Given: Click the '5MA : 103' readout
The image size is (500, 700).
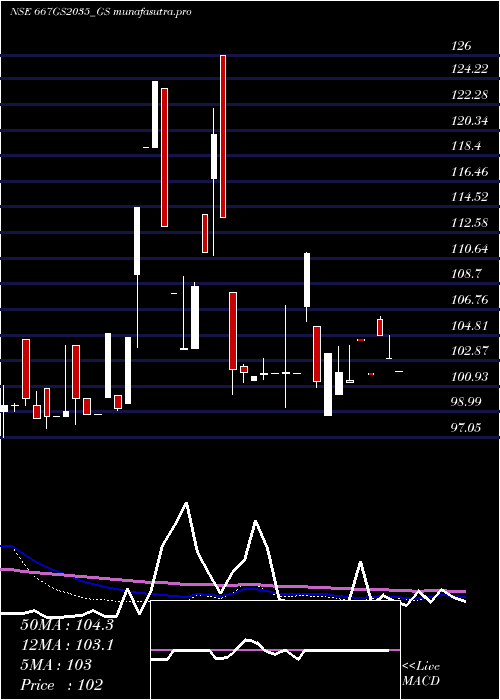Looking at the screenshot, I should (56, 665).
